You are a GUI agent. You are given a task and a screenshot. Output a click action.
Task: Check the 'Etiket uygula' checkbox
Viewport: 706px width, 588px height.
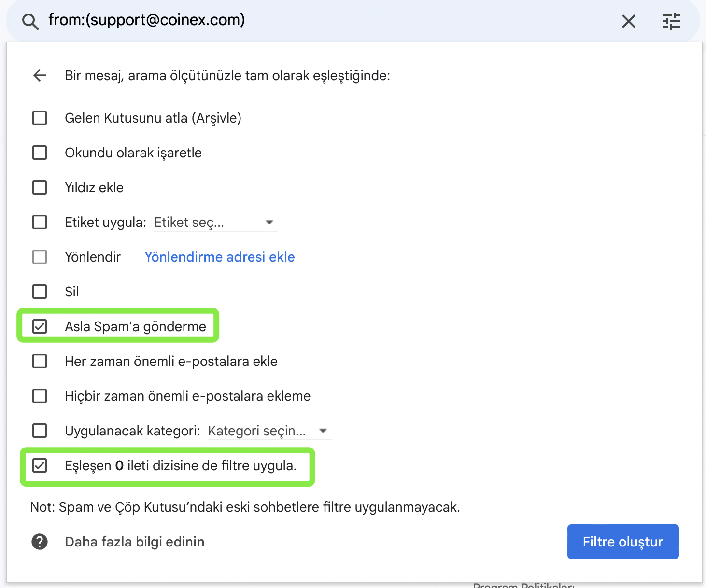pos(40,222)
